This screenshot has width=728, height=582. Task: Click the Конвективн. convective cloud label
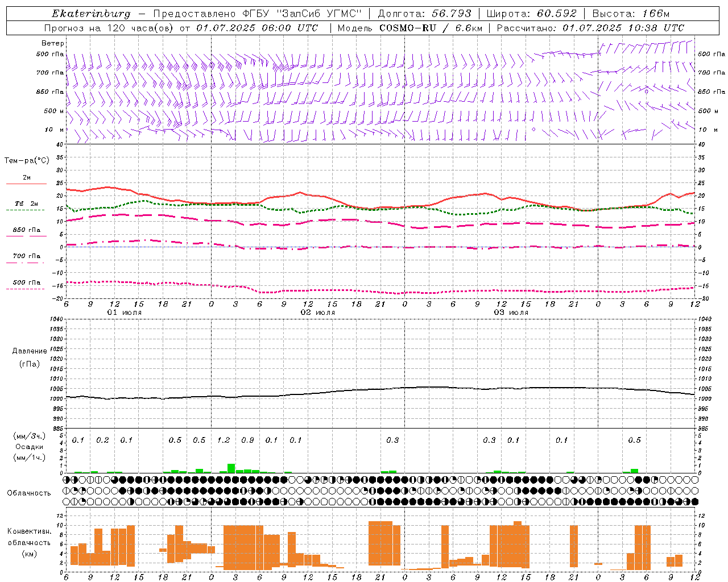coord(30,531)
